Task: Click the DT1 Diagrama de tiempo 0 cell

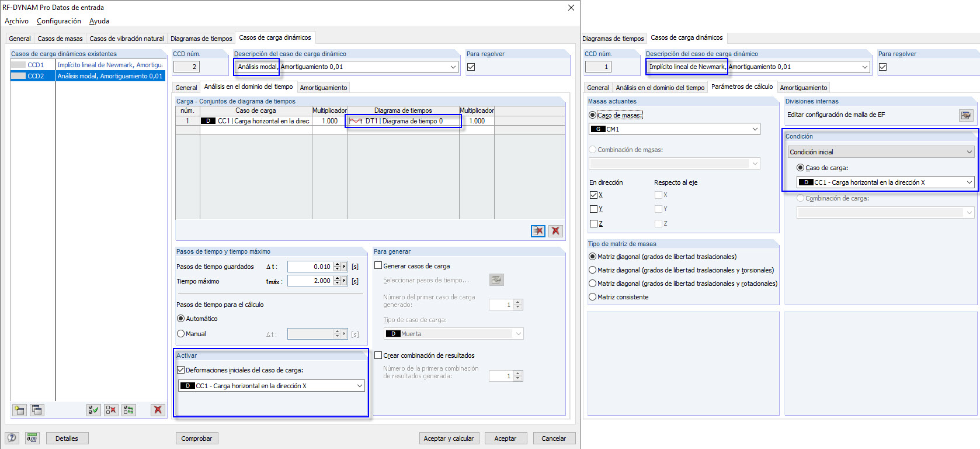Action: point(403,121)
